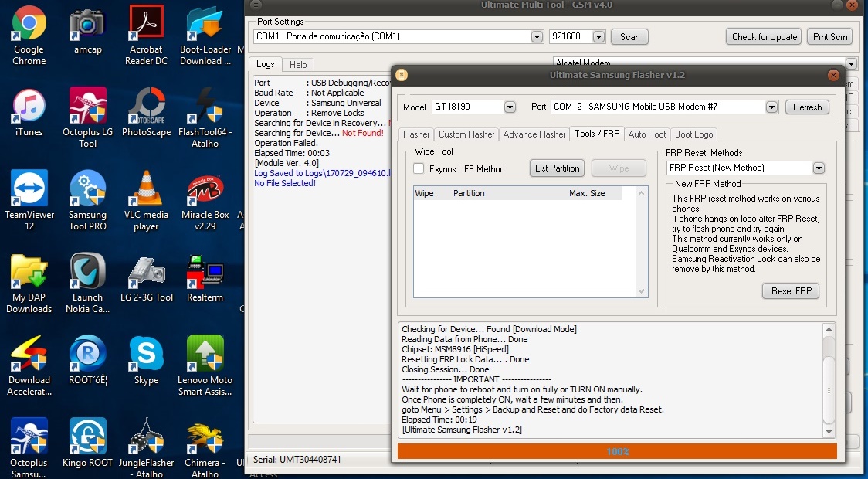The width and height of the screenshot is (868, 479).
Task: Click the Refresh port button
Action: click(x=807, y=107)
